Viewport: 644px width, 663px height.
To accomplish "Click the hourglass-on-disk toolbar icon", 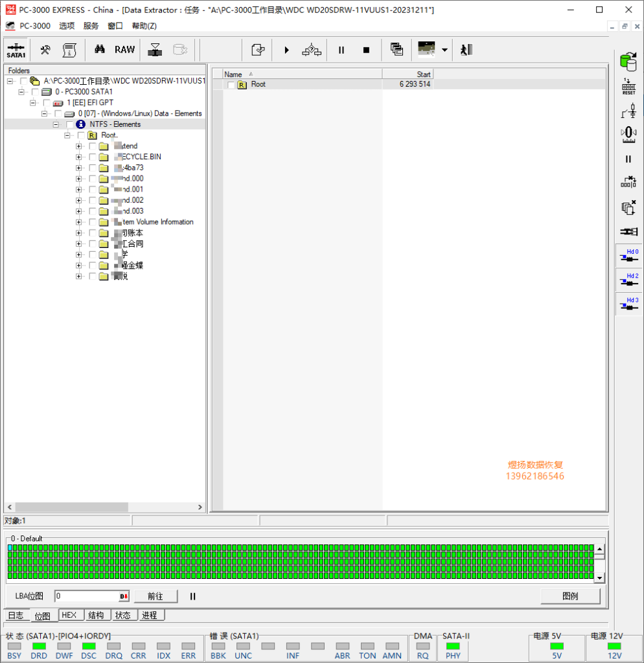I will [155, 50].
